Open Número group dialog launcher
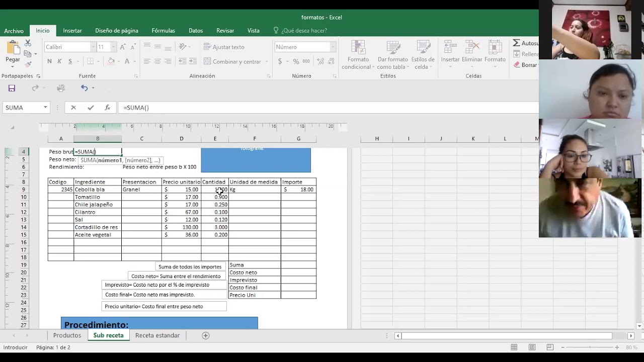The height and width of the screenshot is (362, 644). (335, 76)
